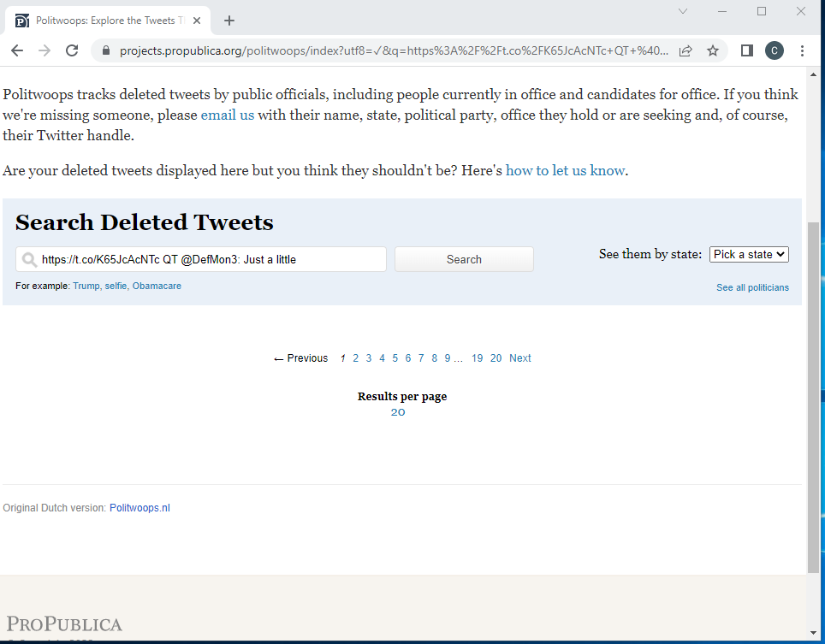Image resolution: width=825 pixels, height=644 pixels.
Task: Click the scrollbar up arrow
Action: 813,74
